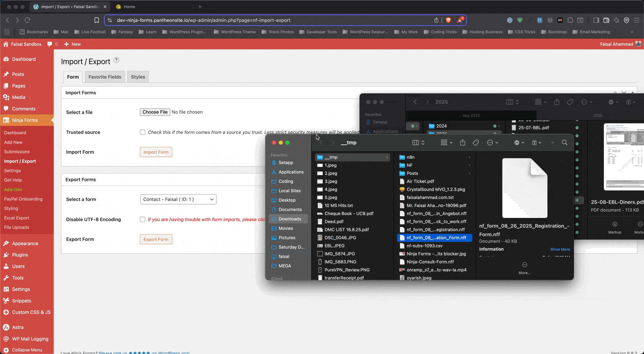Click the Choose File button
This screenshot has height=354, width=644.
155,112
